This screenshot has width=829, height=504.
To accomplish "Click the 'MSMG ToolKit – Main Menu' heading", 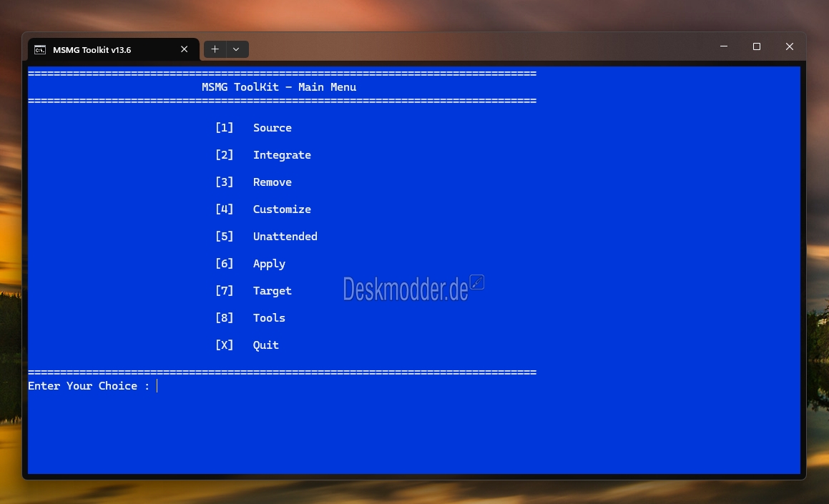I will [279, 87].
